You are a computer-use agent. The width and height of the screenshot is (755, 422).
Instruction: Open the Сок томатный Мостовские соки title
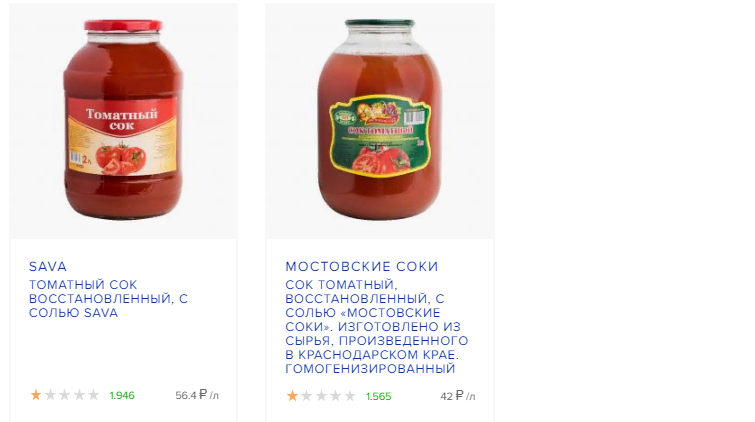(x=377, y=327)
